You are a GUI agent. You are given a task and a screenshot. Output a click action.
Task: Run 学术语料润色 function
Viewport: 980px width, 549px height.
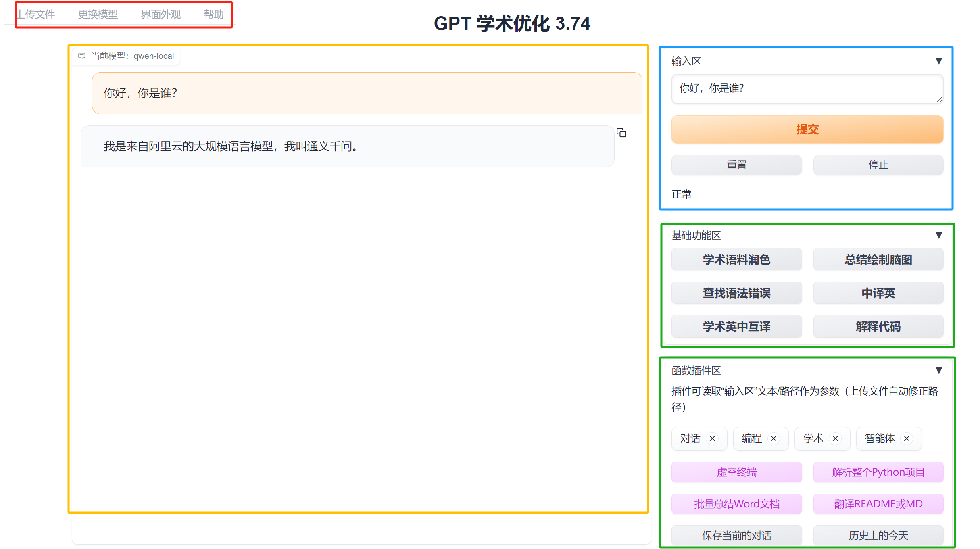[737, 259]
